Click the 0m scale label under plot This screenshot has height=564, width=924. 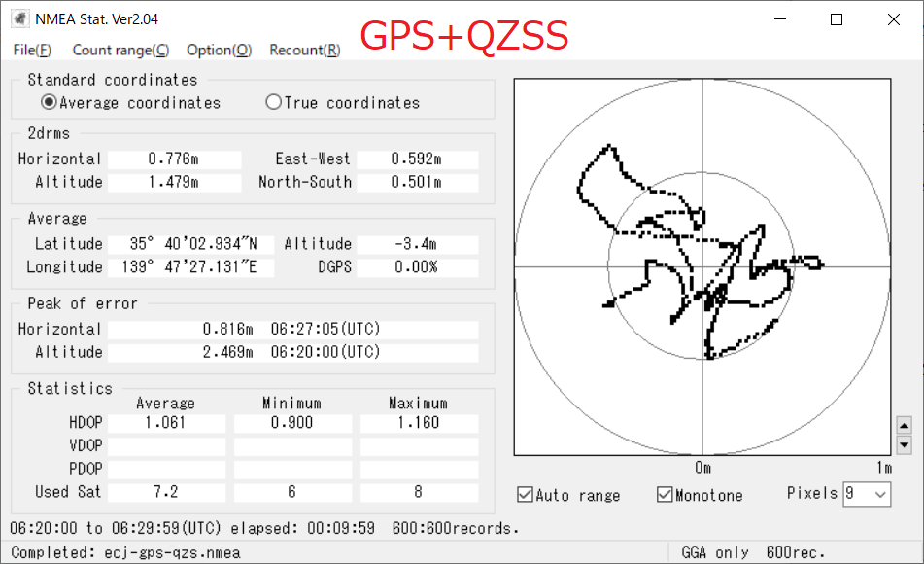[x=702, y=468]
